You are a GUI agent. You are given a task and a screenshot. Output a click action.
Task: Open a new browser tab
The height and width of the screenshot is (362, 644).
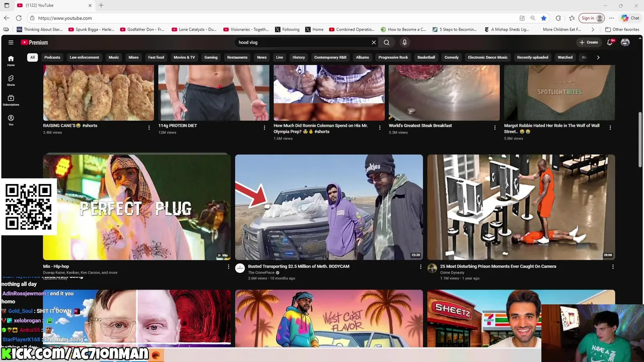click(x=101, y=6)
